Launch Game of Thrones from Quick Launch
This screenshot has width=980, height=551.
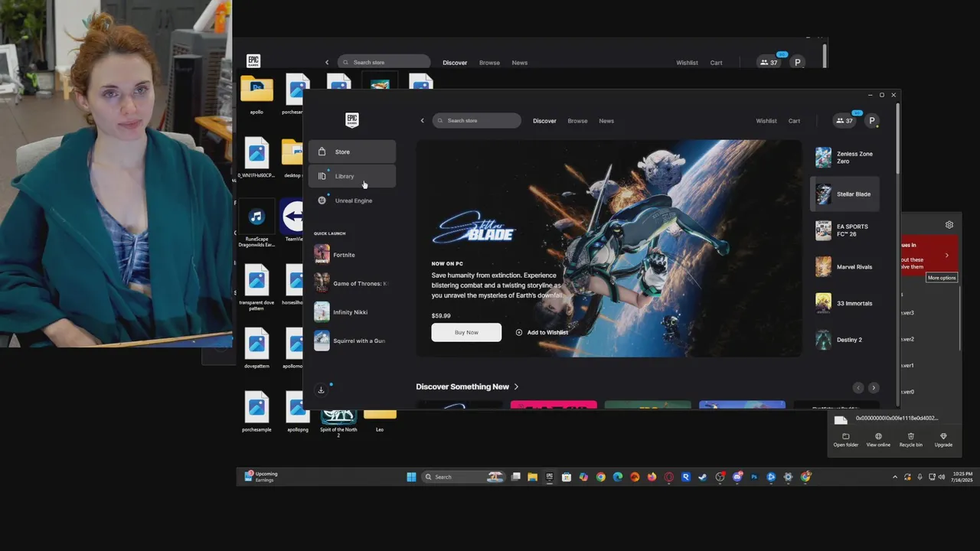click(352, 283)
